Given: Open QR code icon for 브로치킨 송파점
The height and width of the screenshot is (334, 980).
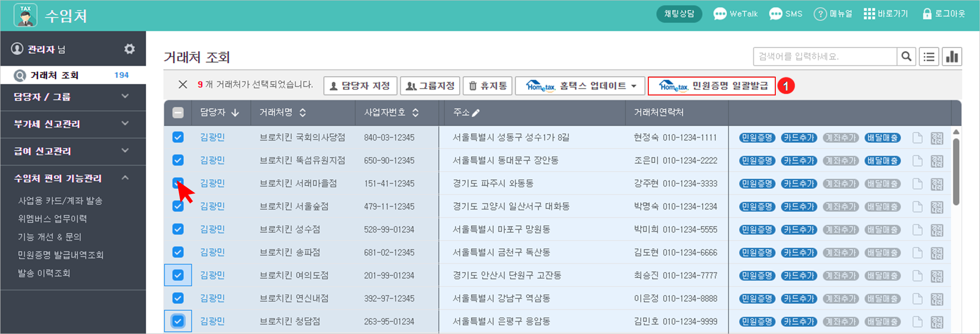Looking at the screenshot, I should tap(937, 253).
